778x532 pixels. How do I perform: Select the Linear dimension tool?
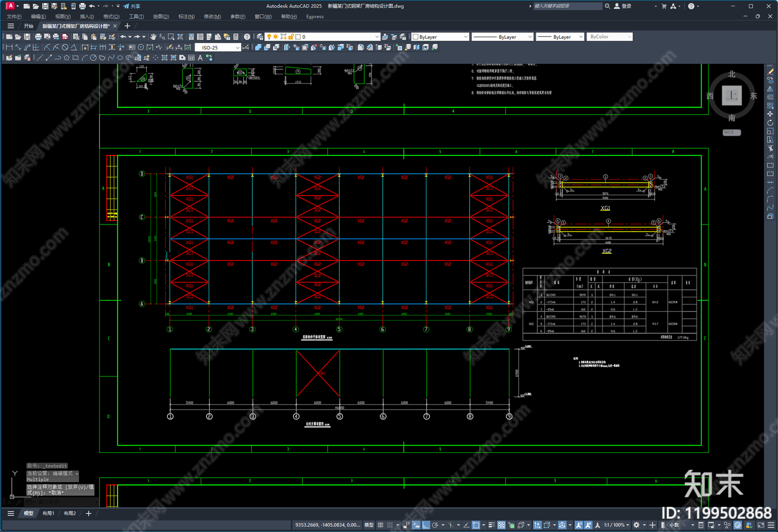click(x=9, y=48)
